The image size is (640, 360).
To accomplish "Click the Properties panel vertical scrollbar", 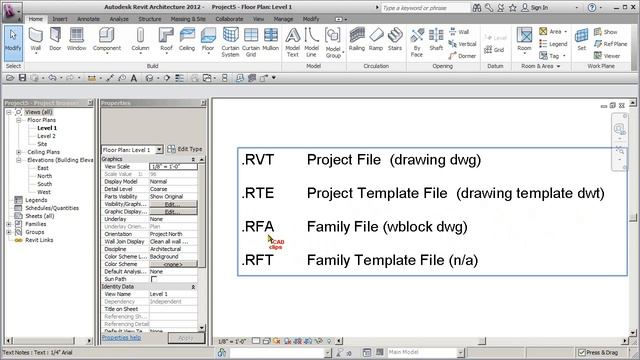I will 202,244.
